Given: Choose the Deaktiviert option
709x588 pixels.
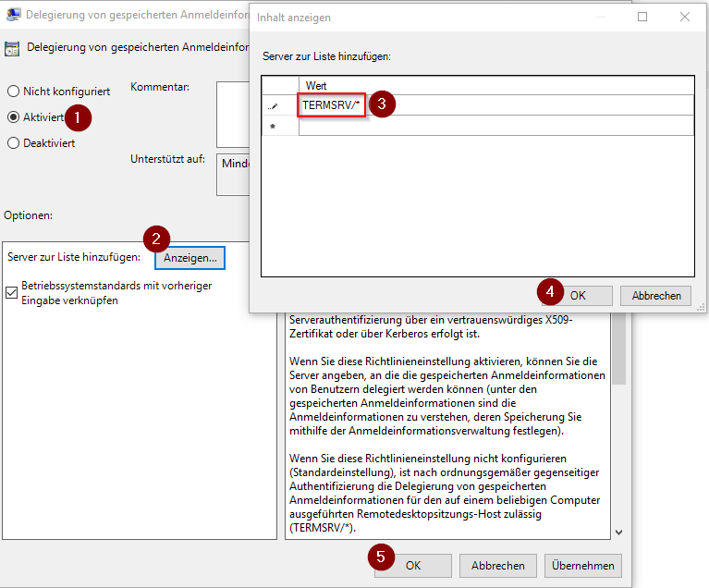Looking at the screenshot, I should tap(14, 143).
